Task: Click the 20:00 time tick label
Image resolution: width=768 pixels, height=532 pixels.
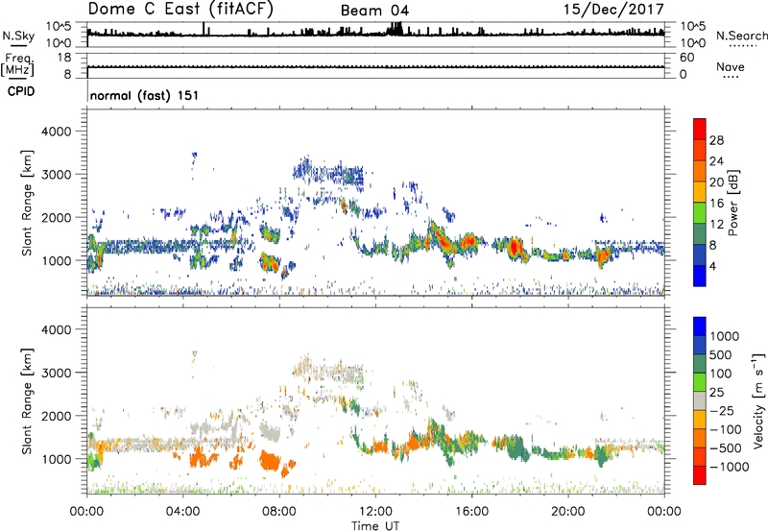Action: (x=567, y=512)
